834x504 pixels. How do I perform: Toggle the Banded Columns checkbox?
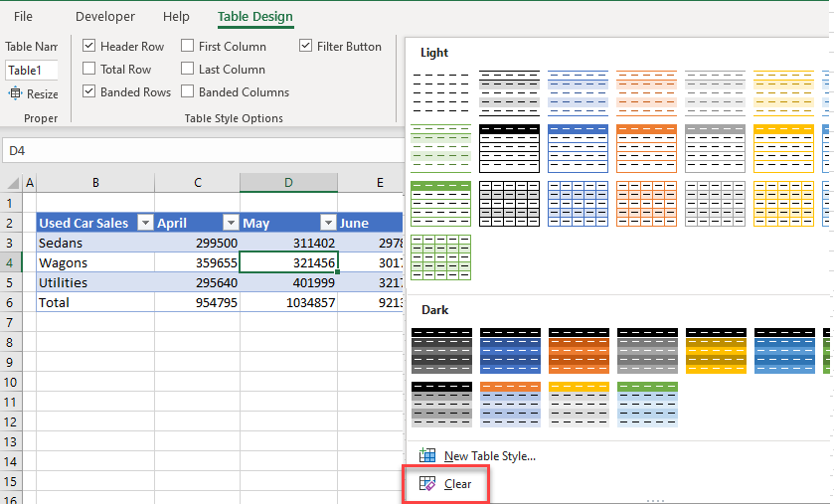coord(188,92)
